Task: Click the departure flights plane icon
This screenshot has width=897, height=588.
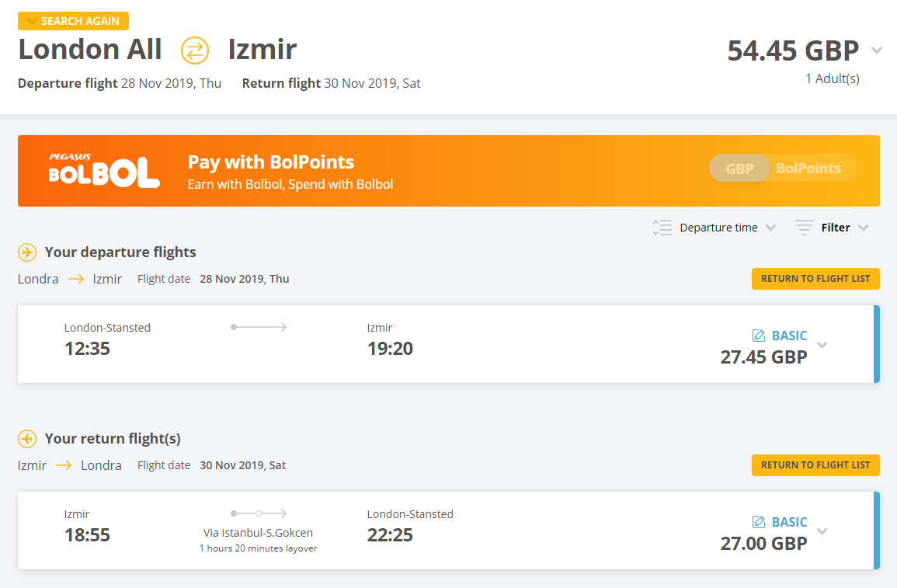Action: pos(27,252)
